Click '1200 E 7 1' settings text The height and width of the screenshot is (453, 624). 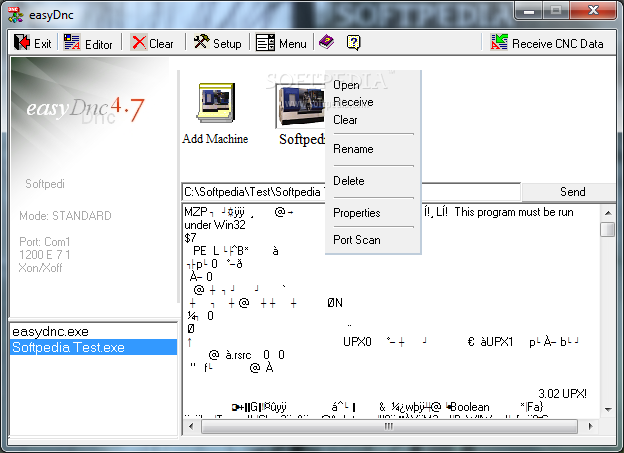(45, 255)
